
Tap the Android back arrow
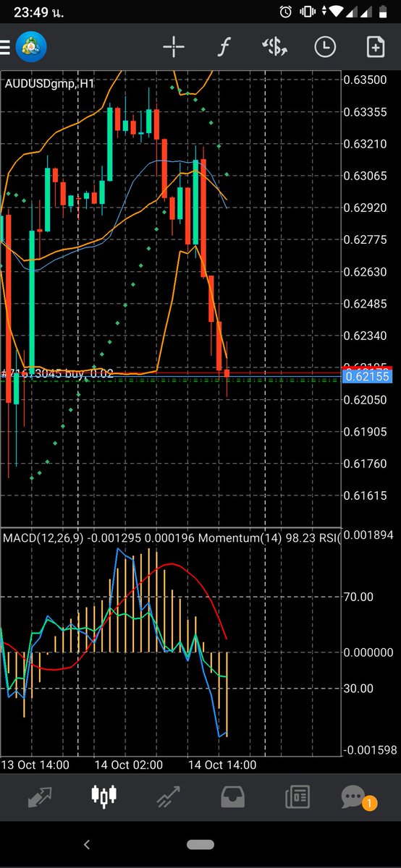click(x=87, y=844)
